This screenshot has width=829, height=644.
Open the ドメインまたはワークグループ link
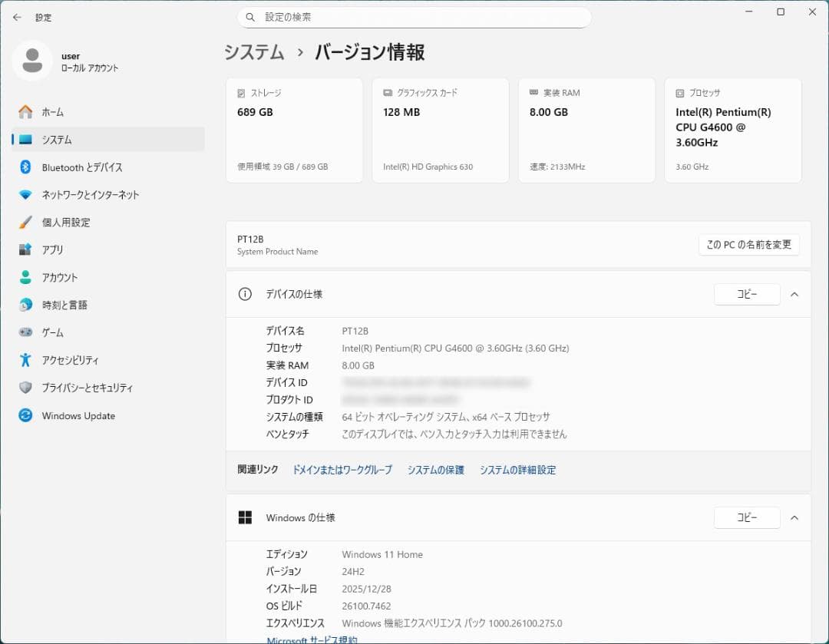[342, 470]
